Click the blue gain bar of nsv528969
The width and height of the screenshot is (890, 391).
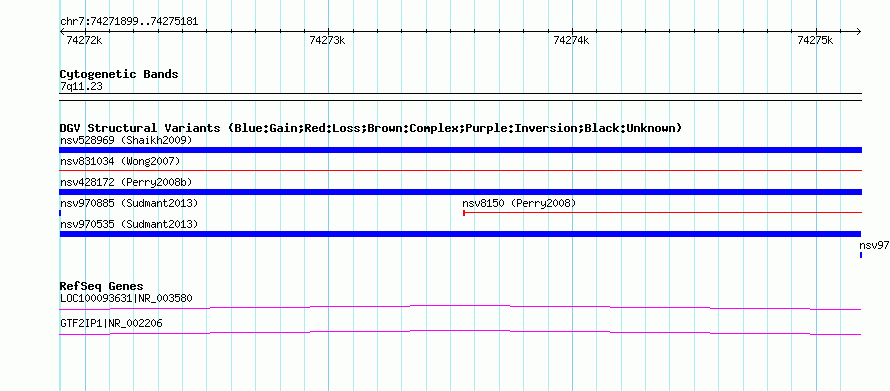coord(461,150)
